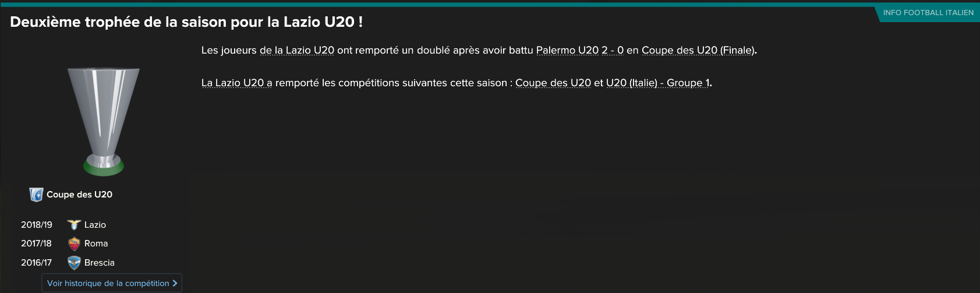Click the Roma club crest icon
This screenshot has height=293, width=980.
[74, 243]
